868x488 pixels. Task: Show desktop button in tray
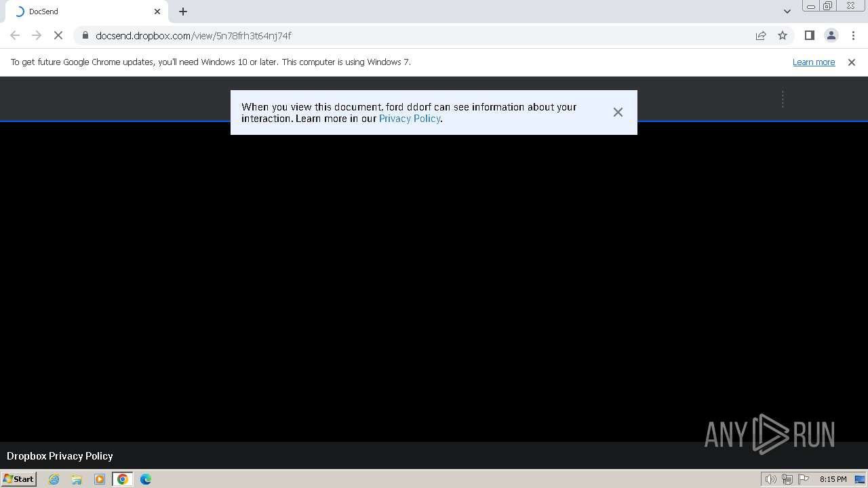point(860,479)
